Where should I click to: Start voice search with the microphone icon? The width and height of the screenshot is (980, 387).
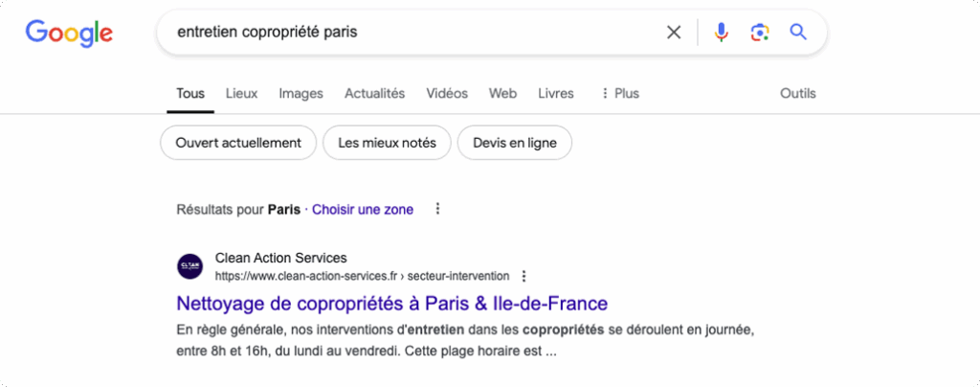[x=722, y=33]
